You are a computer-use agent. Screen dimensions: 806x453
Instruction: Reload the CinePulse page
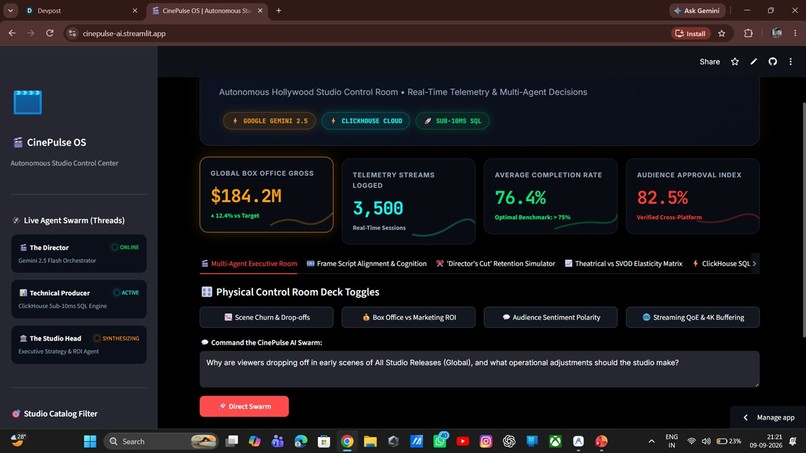50,33
